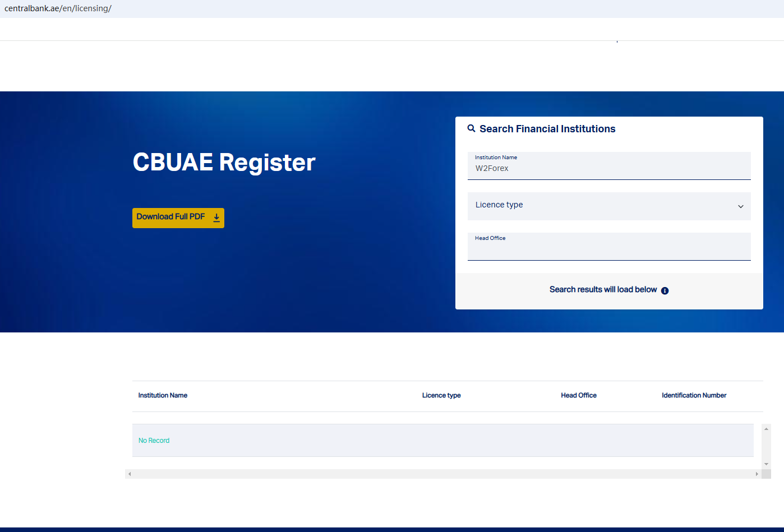Click the No Record row text

tap(154, 441)
